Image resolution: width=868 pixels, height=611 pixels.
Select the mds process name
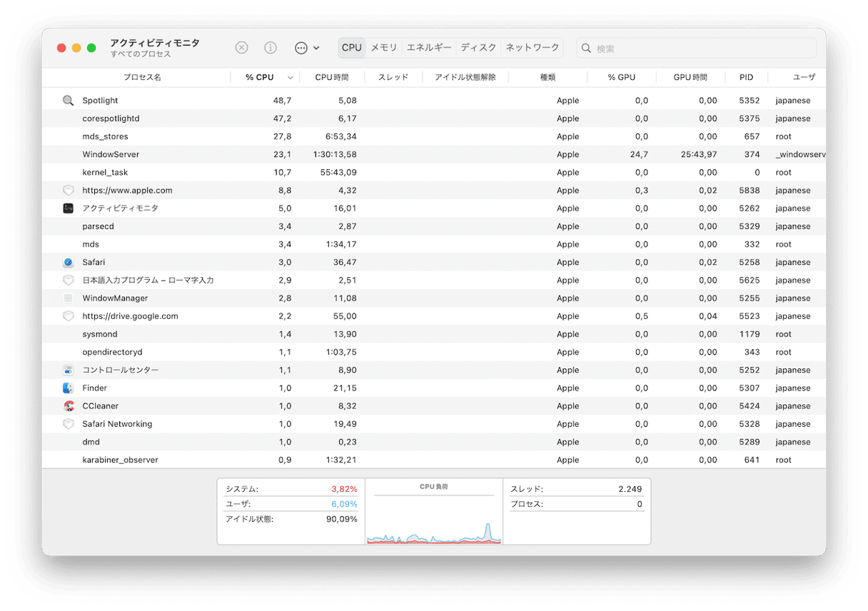[x=91, y=244]
